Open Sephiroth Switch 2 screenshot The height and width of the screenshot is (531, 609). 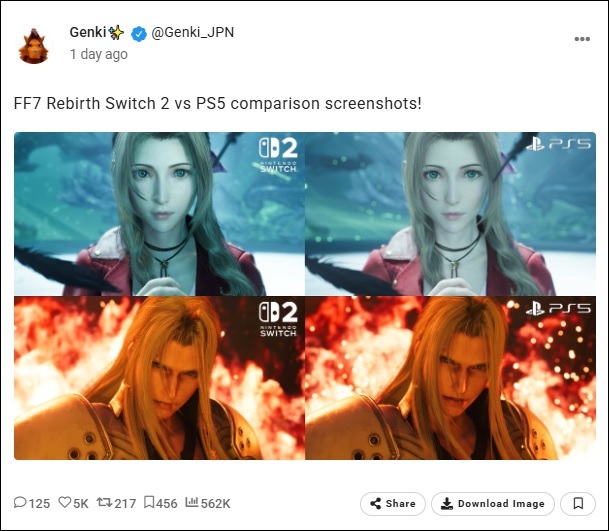(x=159, y=378)
